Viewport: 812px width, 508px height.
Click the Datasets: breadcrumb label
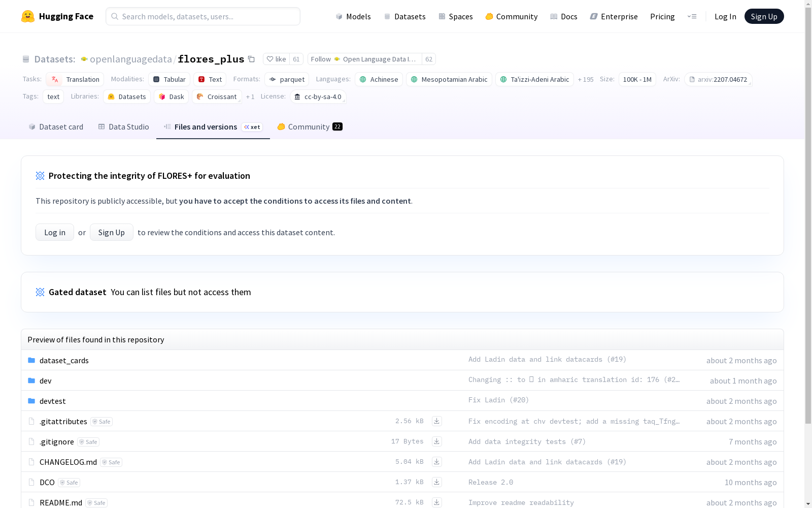55,59
